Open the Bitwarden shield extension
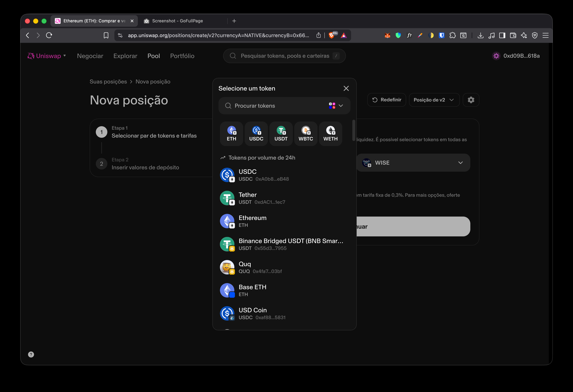This screenshot has width=573, height=392. [442, 36]
